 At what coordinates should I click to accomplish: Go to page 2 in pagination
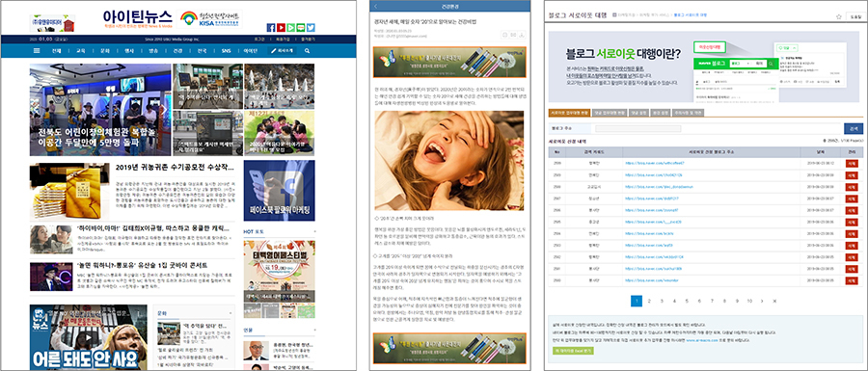tap(649, 301)
